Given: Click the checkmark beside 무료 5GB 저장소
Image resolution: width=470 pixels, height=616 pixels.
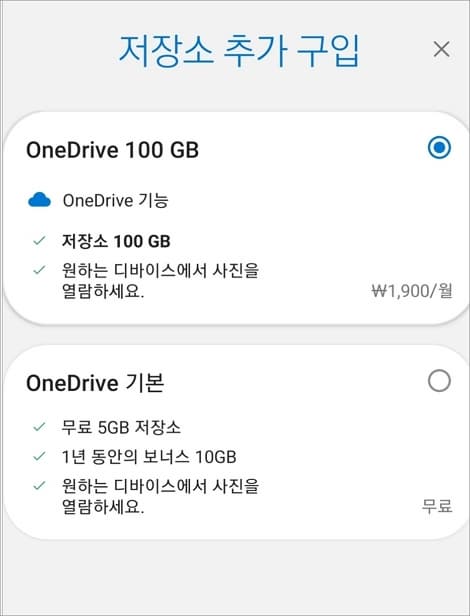Looking at the screenshot, I should coord(39,427).
